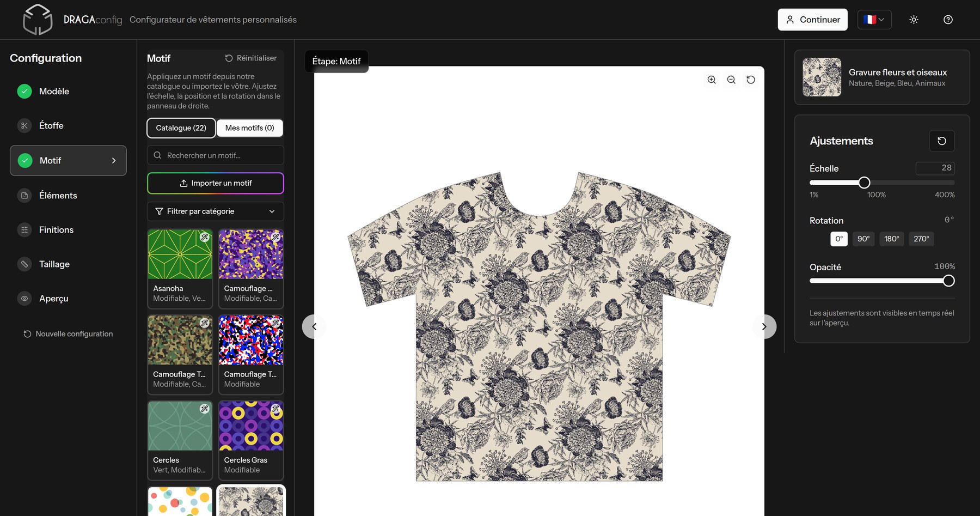
Task: Go to previous preview view arrow
Action: pyautogui.click(x=314, y=326)
